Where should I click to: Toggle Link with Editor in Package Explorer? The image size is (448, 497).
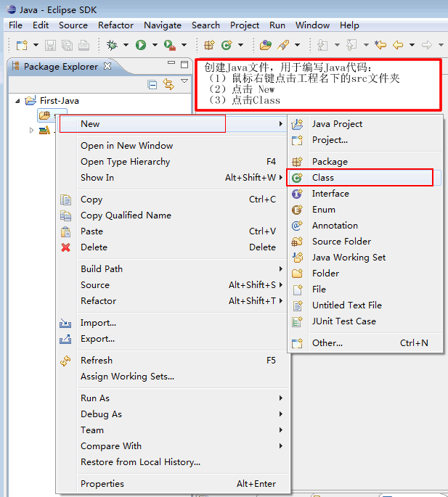(168, 84)
